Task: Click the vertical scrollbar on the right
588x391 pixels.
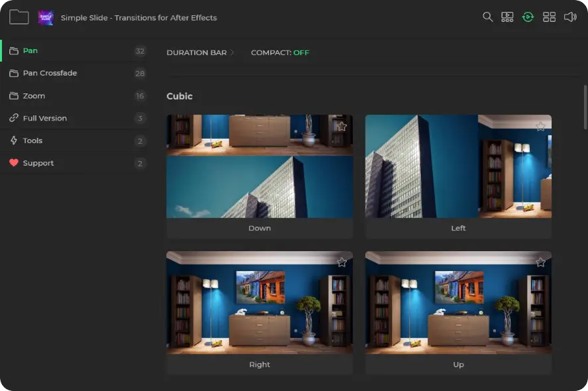Action: point(585,106)
